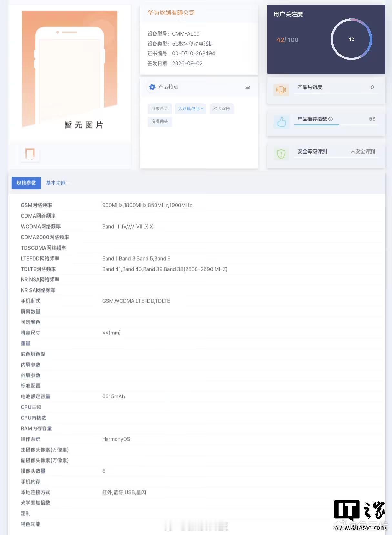392x535 pixels.
Task: Click the question mark icon next to 产品推荐指数
Action: pos(331,119)
